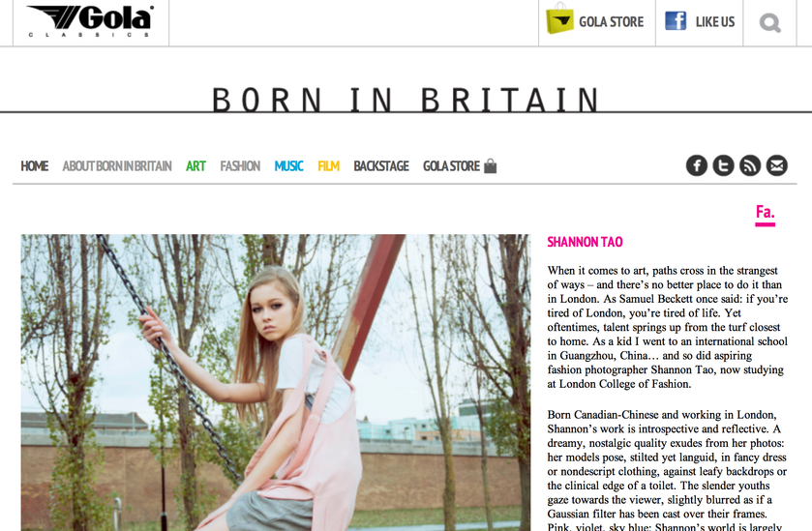Open the yellow Gola Store shopping bag icon

(x=559, y=18)
